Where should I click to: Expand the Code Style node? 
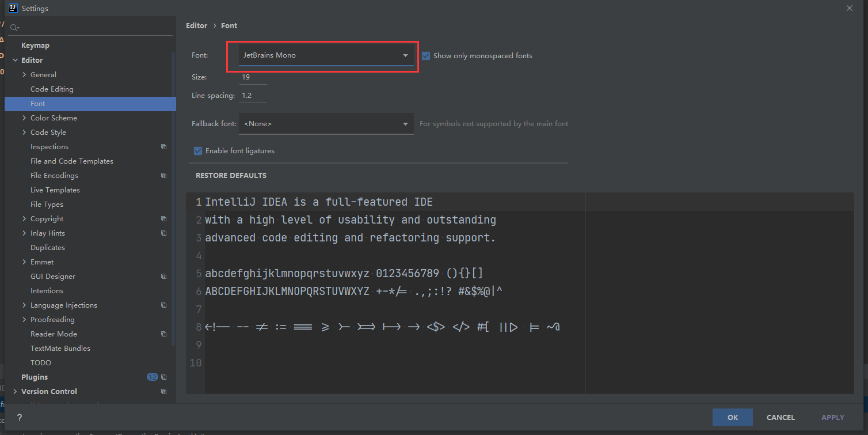24,133
